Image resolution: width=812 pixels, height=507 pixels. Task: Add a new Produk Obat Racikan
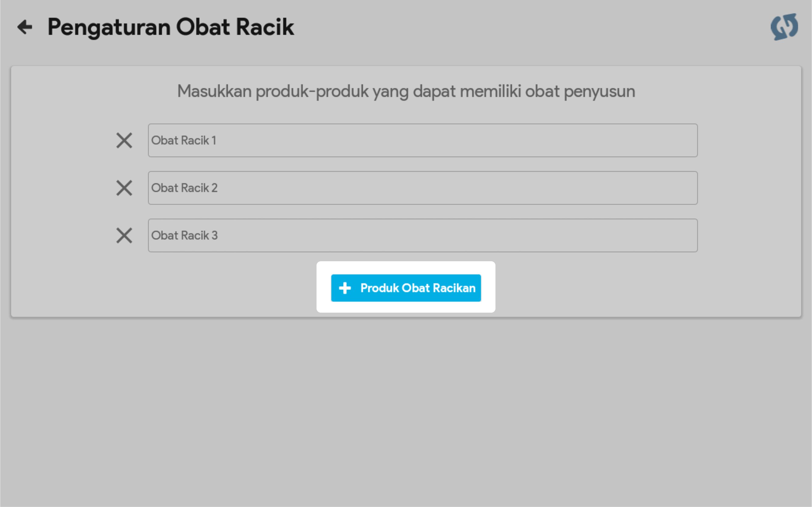coord(406,288)
